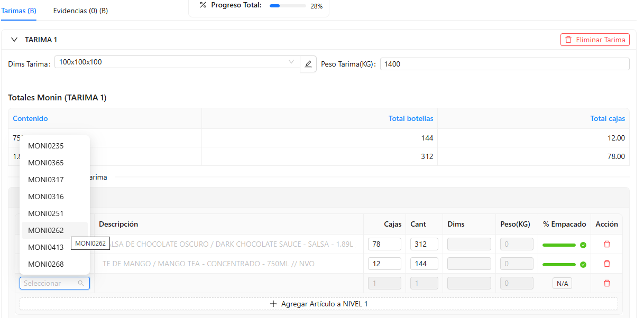Open the Seleccionar article combo box
644x318 pixels.
[54, 283]
